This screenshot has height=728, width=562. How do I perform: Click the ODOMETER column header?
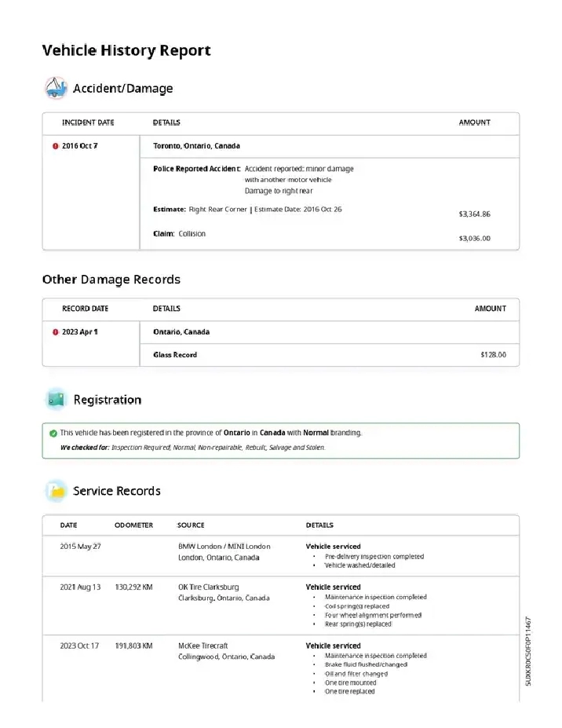pyautogui.click(x=133, y=525)
